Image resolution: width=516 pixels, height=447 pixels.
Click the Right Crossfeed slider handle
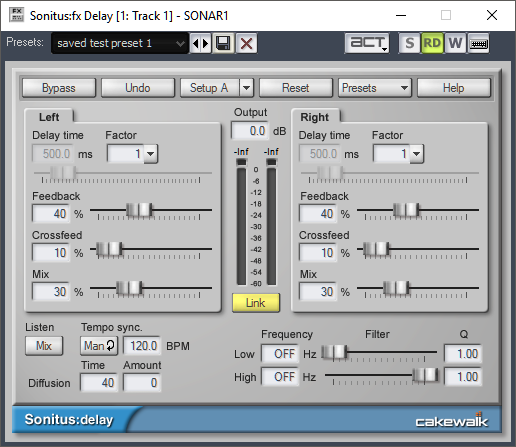point(376,249)
